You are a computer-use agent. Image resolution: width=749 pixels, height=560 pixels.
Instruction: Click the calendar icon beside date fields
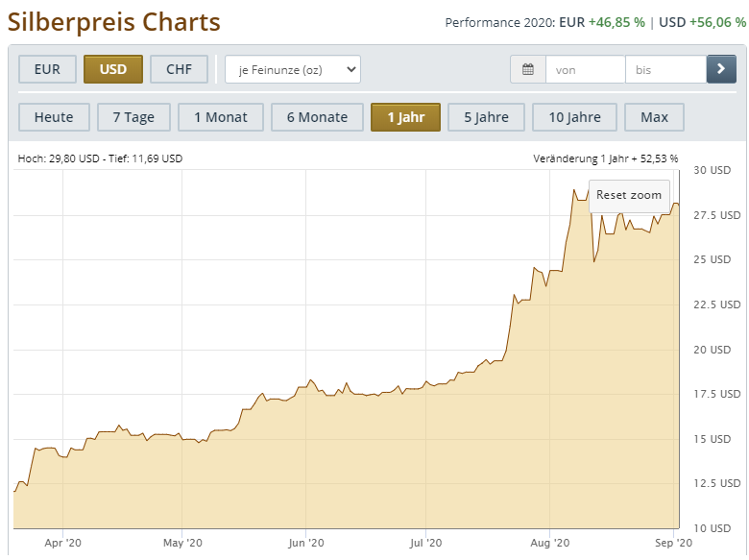528,69
